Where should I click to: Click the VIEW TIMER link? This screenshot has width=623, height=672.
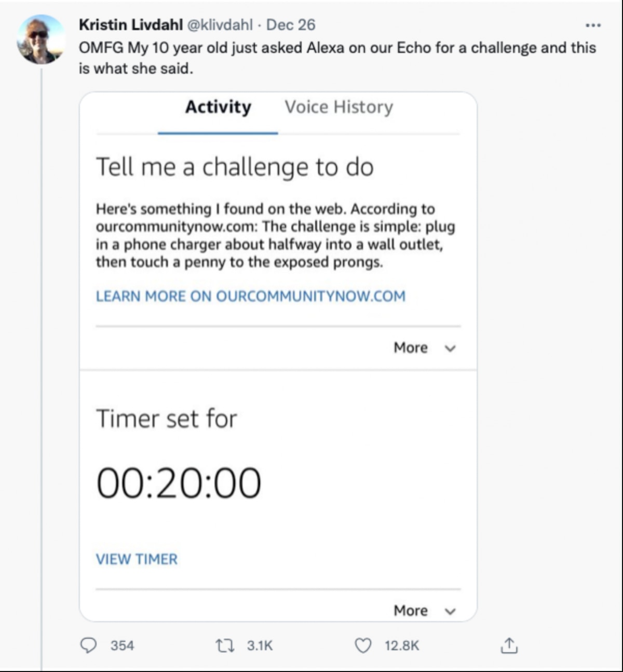137,559
